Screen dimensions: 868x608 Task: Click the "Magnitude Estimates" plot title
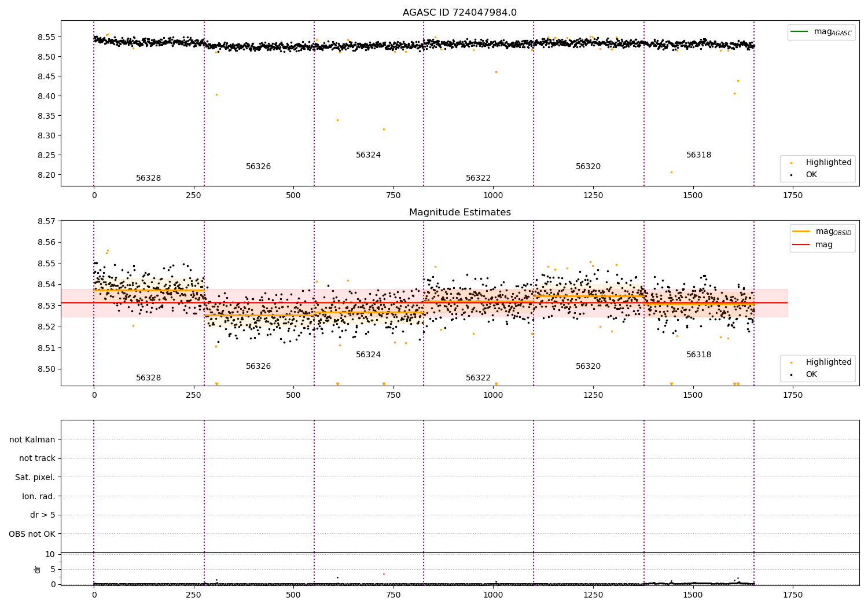coord(459,213)
